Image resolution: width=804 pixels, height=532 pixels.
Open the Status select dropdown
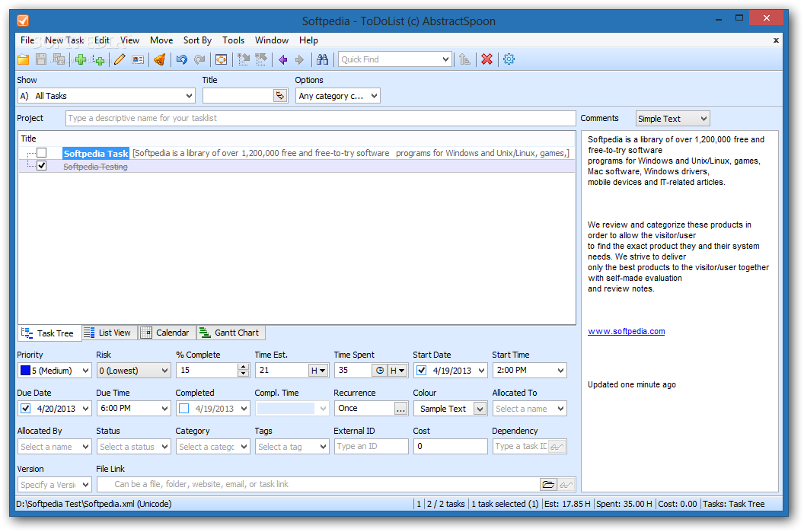tap(133, 447)
